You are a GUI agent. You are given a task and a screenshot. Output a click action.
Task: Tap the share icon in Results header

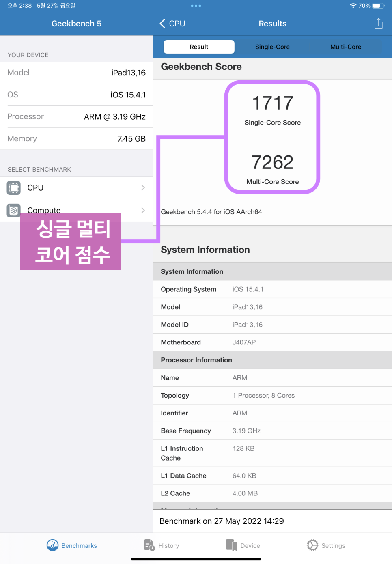[378, 24]
